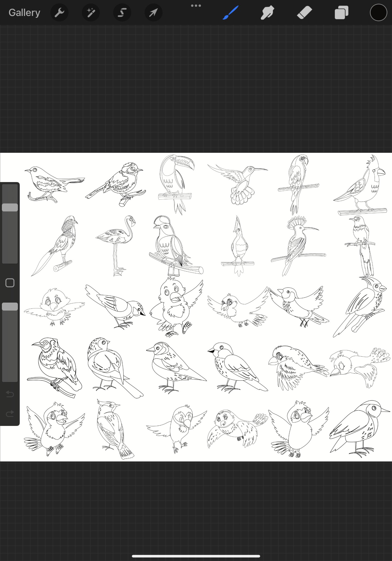Viewport: 392px width, 561px height.
Task: Open the Adjustments panel via magic wand icon
Action: (90, 12)
